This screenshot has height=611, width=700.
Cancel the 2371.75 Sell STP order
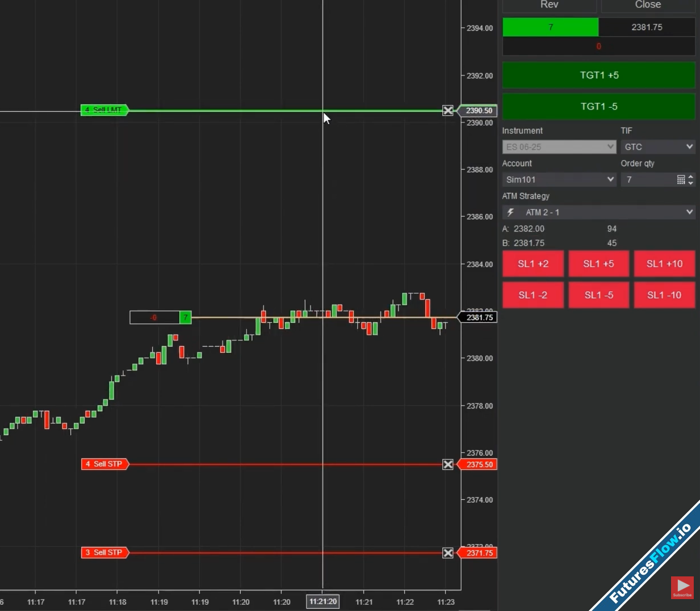(x=448, y=553)
